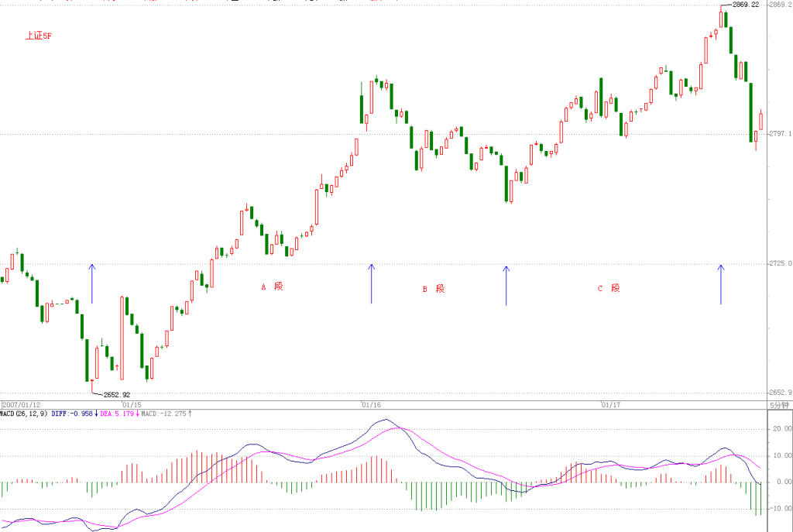Click the 01/16 date marker

click(371, 405)
